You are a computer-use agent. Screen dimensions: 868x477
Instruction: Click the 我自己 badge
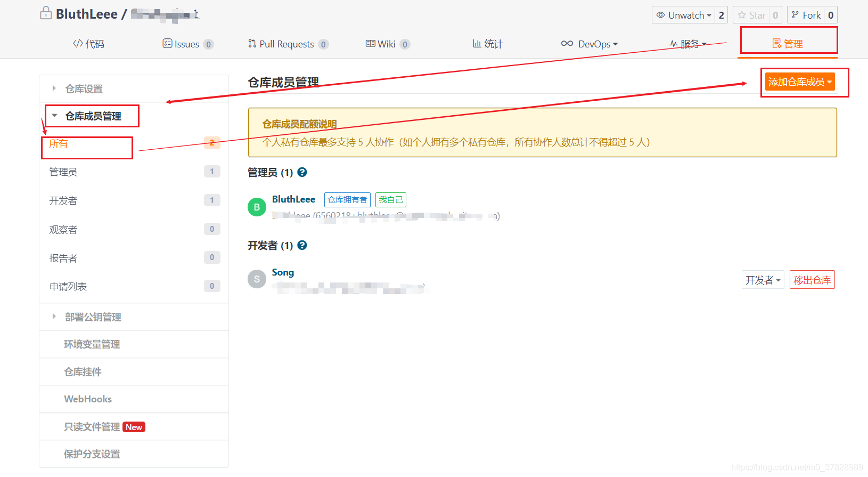point(391,200)
